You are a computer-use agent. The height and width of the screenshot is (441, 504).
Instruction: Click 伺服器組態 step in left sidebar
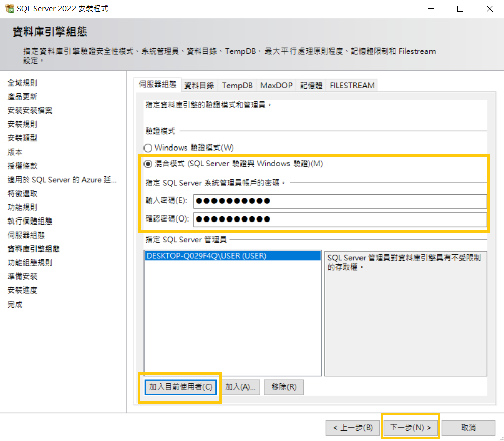(x=26, y=235)
